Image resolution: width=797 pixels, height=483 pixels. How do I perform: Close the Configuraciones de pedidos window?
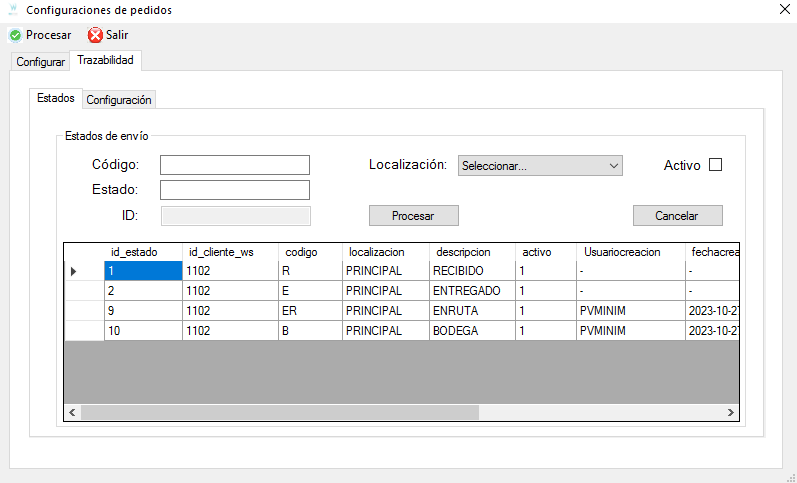[784, 10]
